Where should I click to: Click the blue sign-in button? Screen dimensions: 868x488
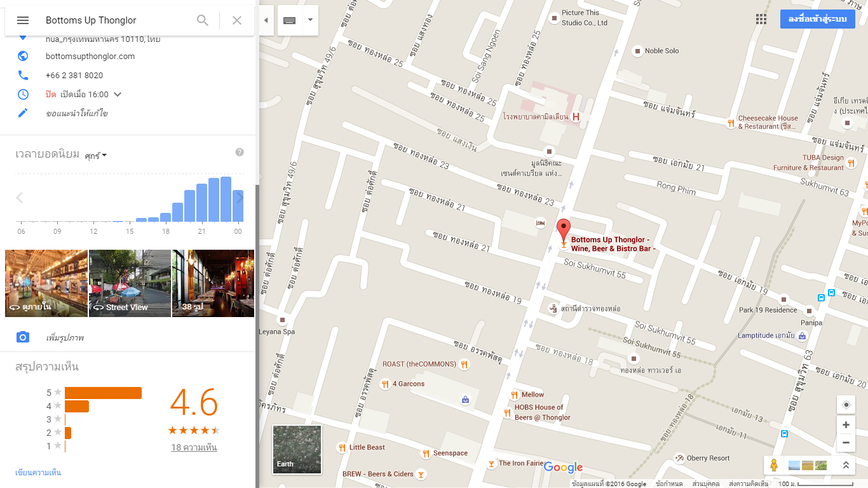pyautogui.click(x=818, y=19)
